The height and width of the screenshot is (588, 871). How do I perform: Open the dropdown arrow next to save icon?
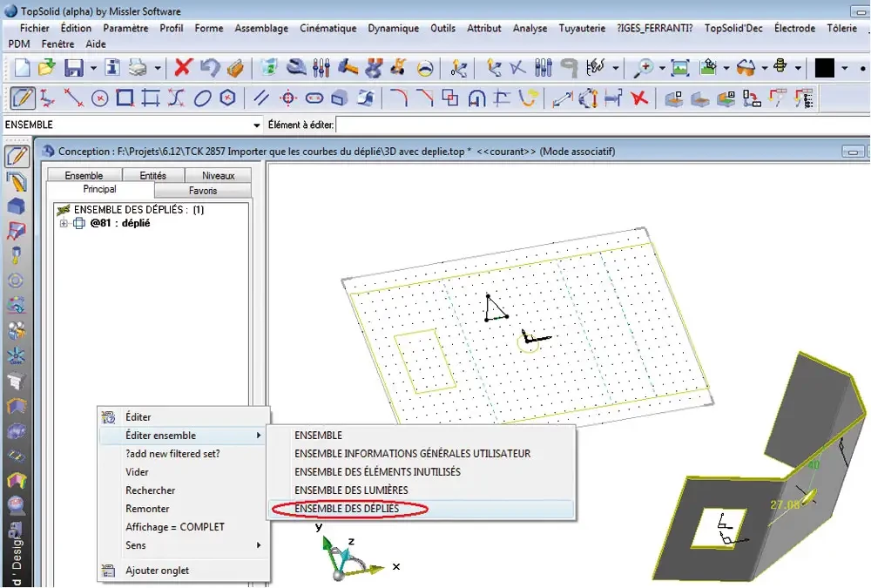click(93, 68)
